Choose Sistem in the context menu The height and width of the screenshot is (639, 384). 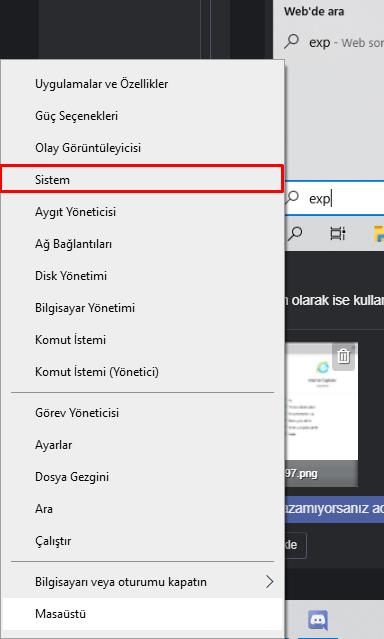point(142,180)
